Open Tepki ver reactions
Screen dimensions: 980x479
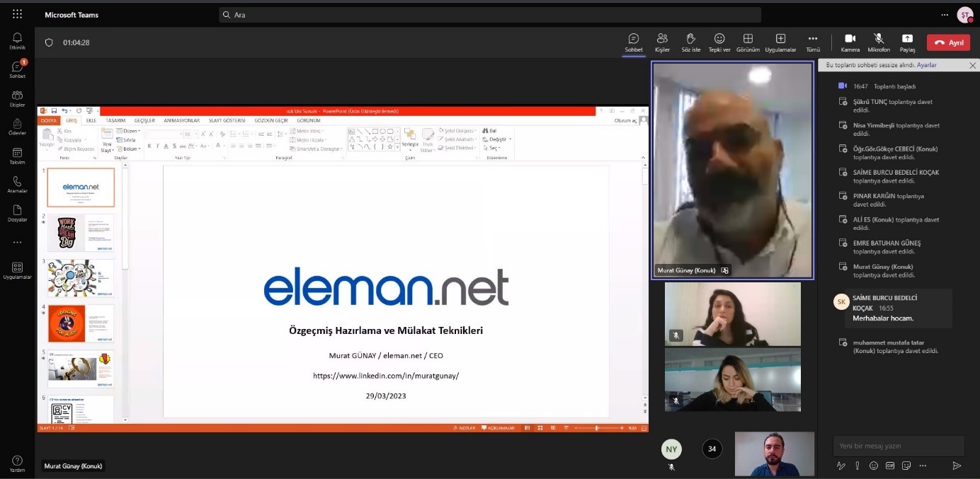pyautogui.click(x=719, y=42)
